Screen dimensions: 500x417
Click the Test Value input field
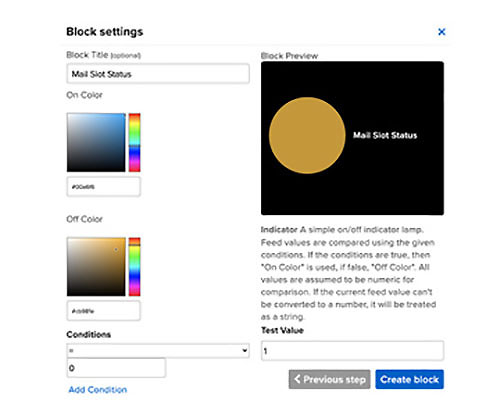click(x=352, y=351)
